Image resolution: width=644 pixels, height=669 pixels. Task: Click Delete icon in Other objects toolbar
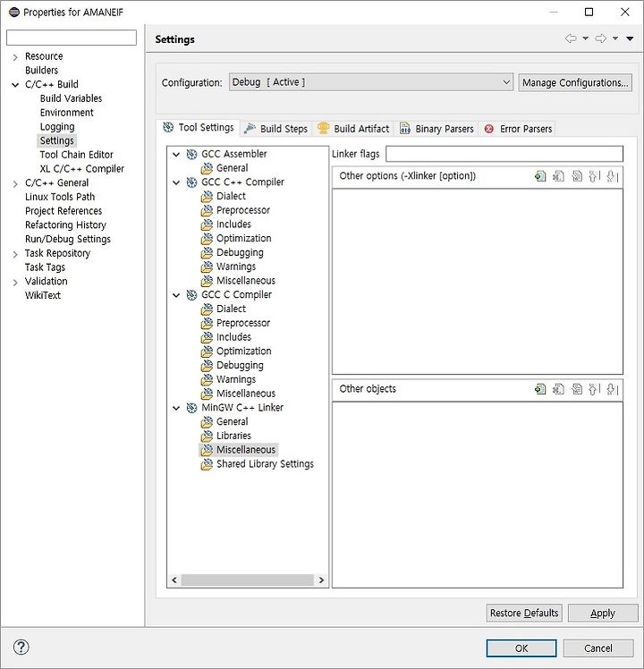pyautogui.click(x=558, y=389)
